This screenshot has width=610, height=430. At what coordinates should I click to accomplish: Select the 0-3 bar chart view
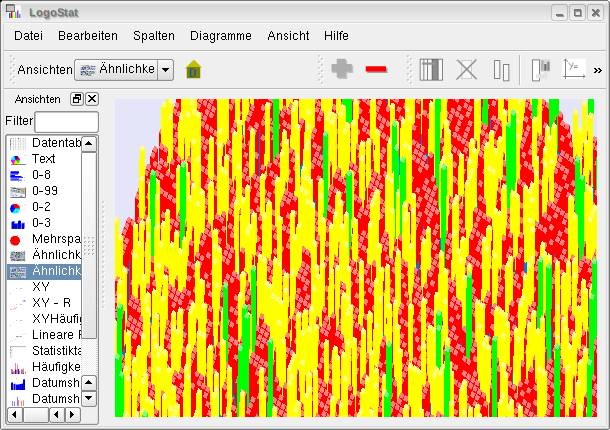coord(44,223)
